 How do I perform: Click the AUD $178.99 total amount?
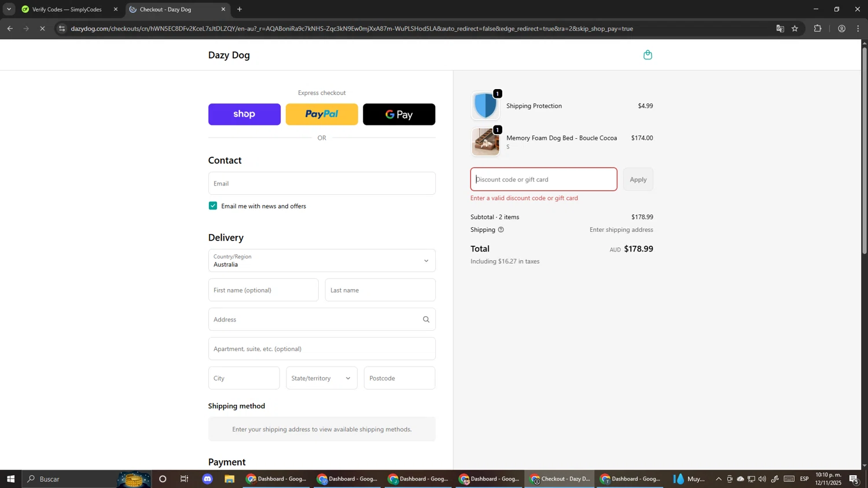[x=631, y=249]
